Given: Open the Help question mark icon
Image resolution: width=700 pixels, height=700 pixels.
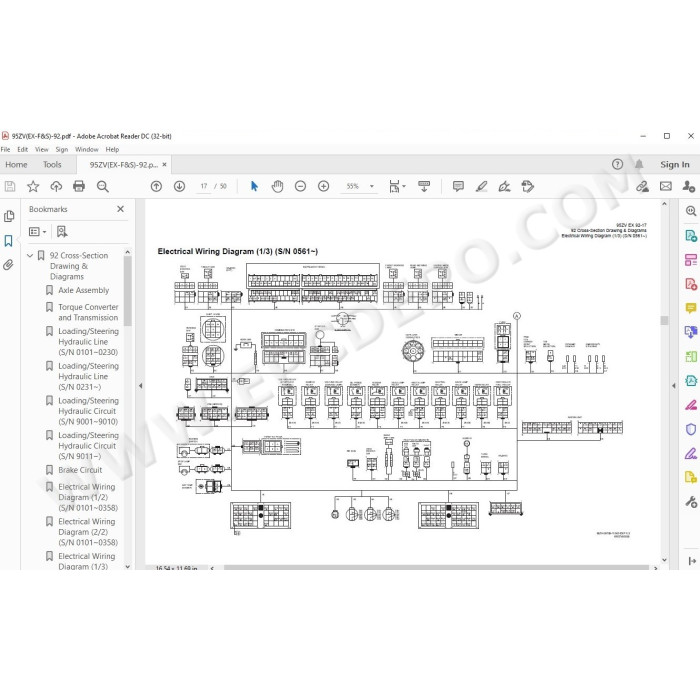Looking at the screenshot, I should click(617, 164).
